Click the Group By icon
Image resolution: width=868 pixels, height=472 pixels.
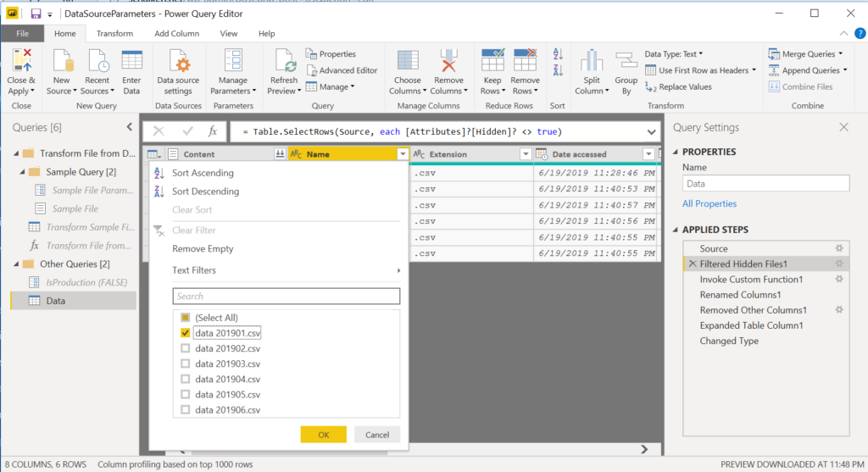[x=626, y=60]
